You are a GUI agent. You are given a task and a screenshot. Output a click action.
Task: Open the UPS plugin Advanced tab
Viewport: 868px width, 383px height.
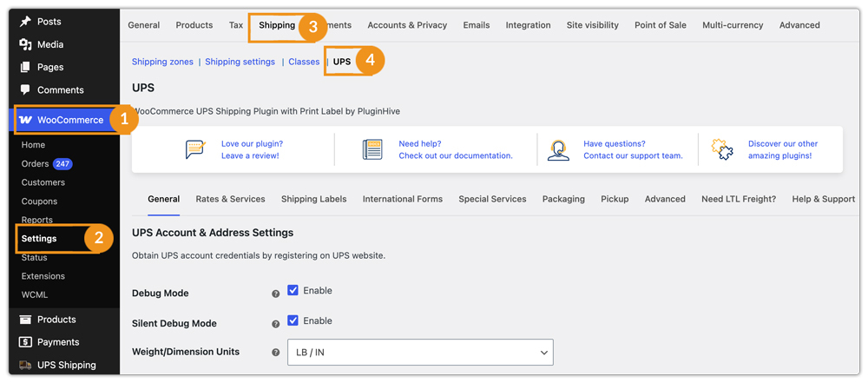(665, 199)
